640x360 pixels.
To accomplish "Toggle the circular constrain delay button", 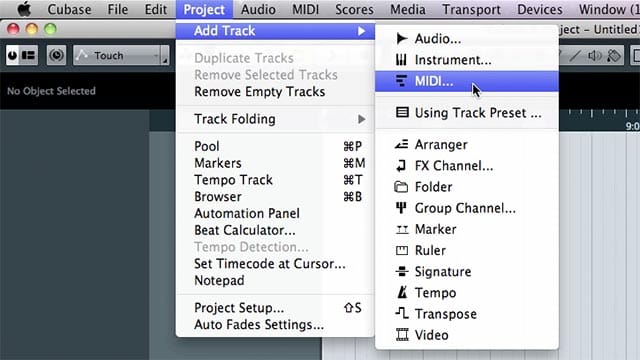I will [56, 55].
